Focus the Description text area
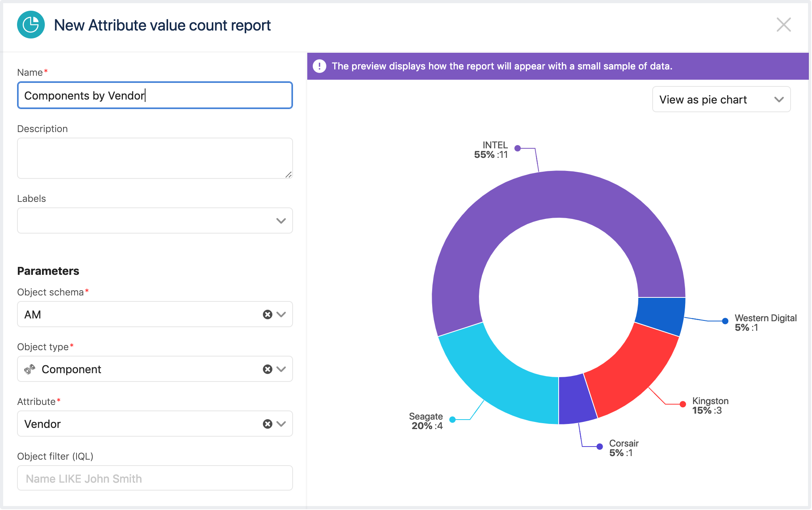Screen dimensions: 812x510 (x=155, y=158)
